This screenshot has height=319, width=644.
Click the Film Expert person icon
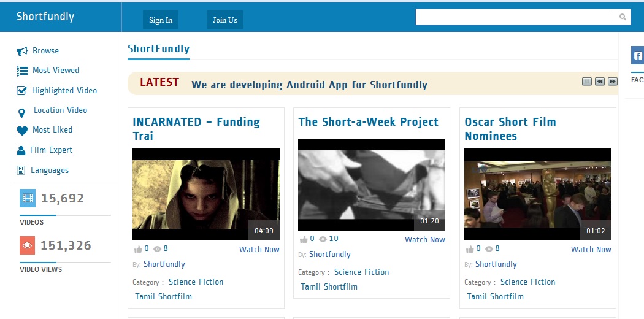(20, 150)
